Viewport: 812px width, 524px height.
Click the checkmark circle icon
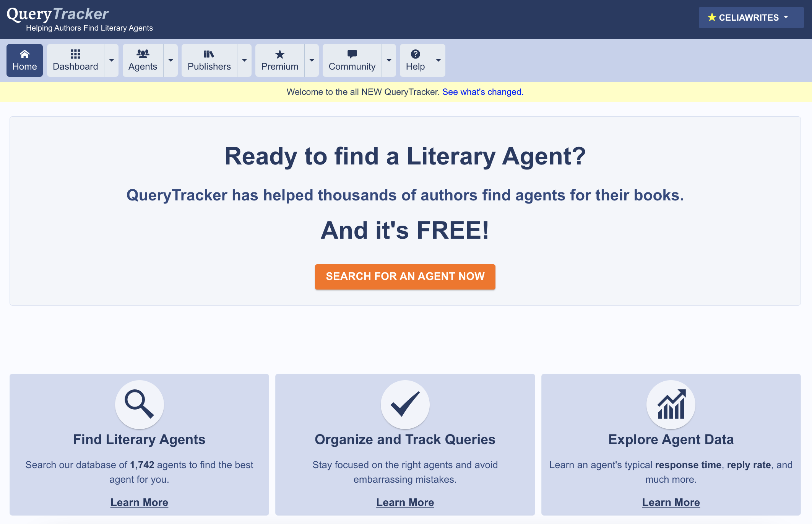pyautogui.click(x=405, y=404)
